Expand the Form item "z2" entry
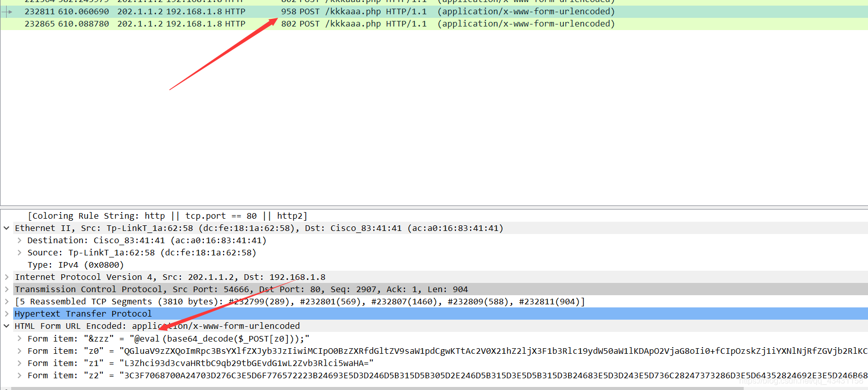The height and width of the screenshot is (390, 868). pyautogui.click(x=19, y=375)
